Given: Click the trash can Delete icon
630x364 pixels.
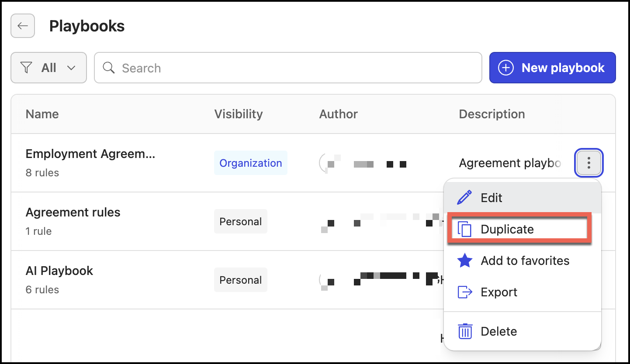Looking at the screenshot, I should click(464, 331).
